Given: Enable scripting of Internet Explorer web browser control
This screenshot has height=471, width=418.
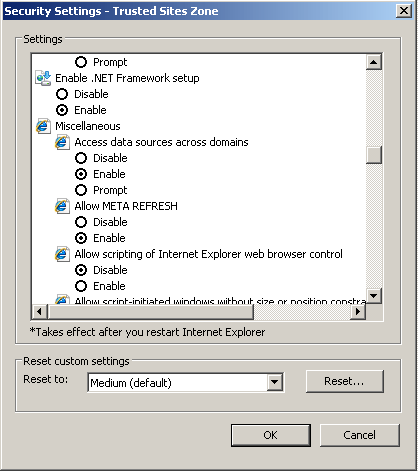Looking at the screenshot, I should 81,286.
